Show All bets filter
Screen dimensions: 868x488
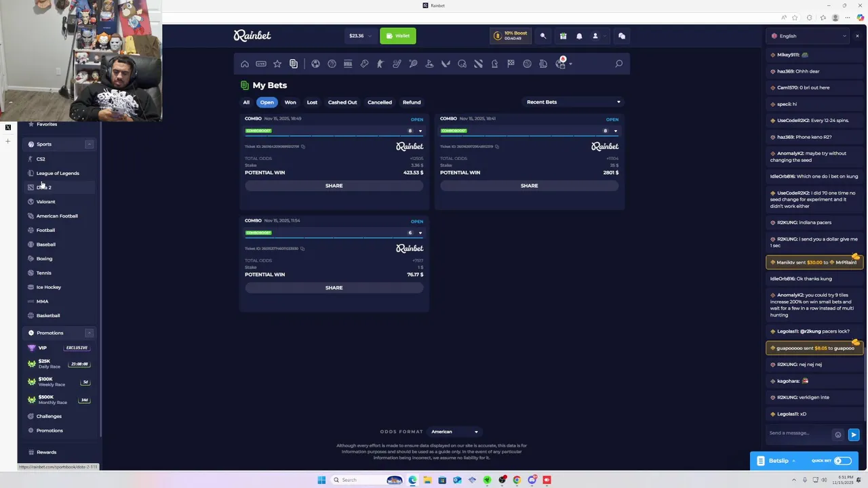coord(246,102)
